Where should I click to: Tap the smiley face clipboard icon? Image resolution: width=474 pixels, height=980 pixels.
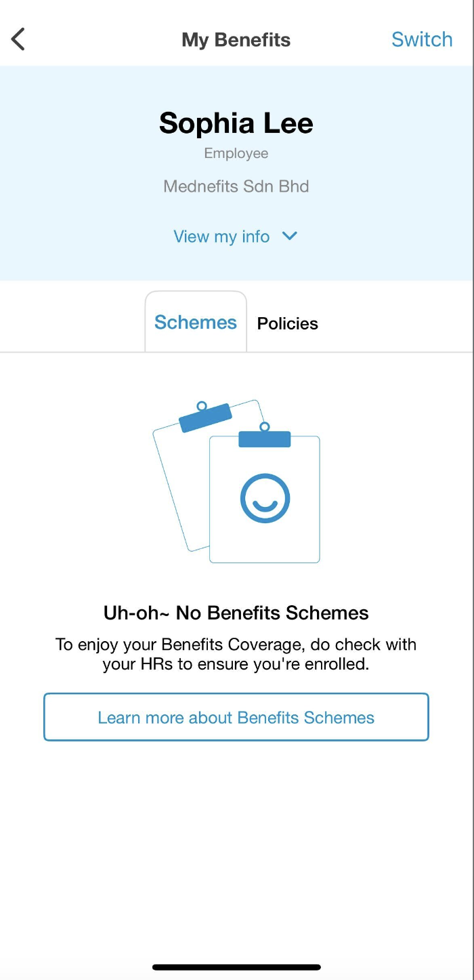click(264, 497)
